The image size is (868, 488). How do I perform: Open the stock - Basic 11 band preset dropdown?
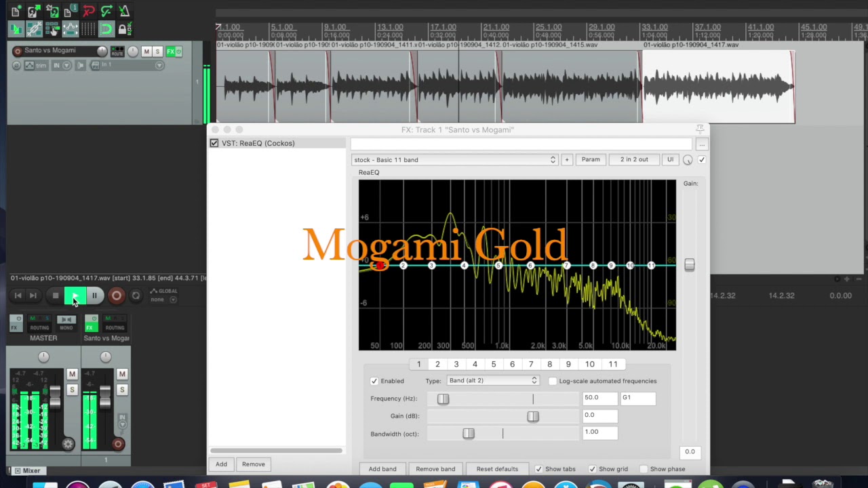[x=454, y=160]
